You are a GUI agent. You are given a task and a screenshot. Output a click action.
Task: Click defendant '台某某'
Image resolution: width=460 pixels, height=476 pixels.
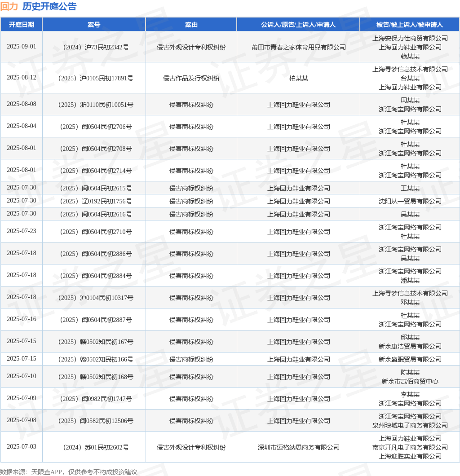[x=410, y=78]
